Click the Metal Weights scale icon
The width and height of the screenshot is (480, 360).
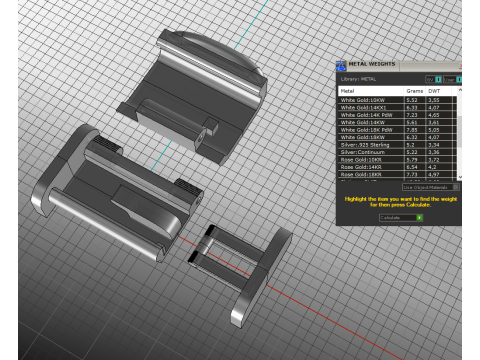pos(341,65)
